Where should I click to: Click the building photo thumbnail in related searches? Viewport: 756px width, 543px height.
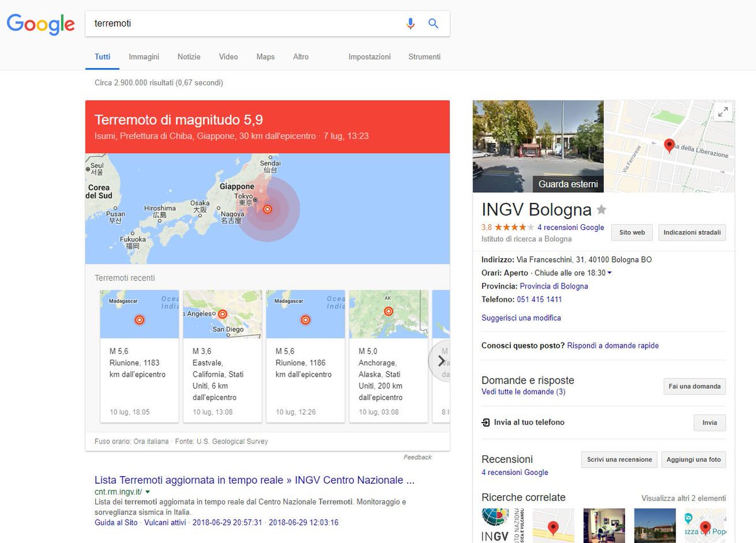point(655,525)
